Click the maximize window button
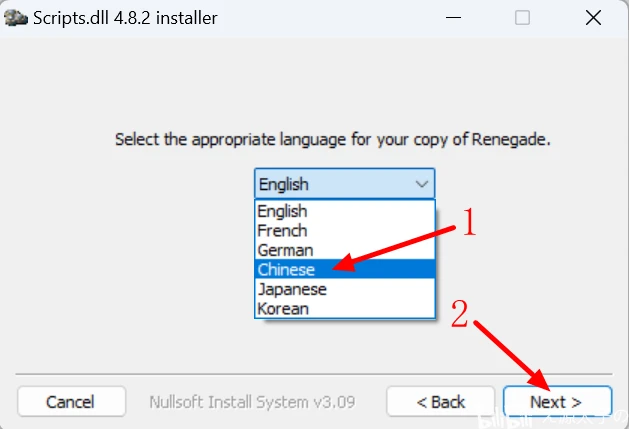Viewport: 629px width, 429px height. (522, 18)
